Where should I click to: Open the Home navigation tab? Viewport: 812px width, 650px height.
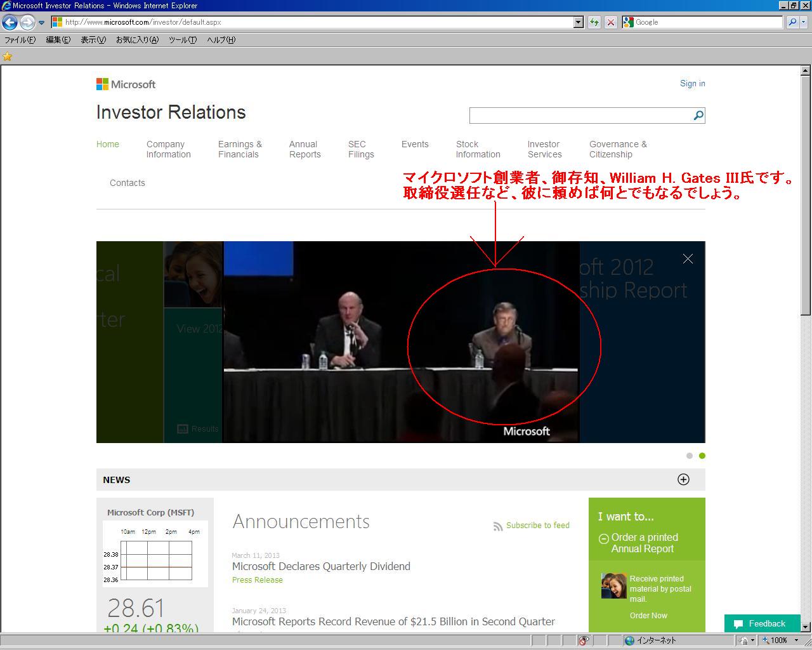click(x=108, y=145)
